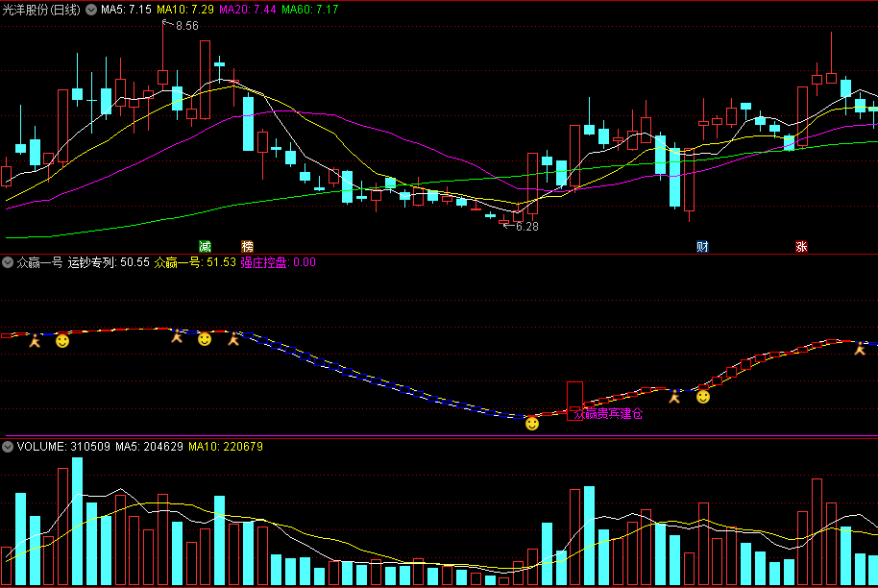The height and width of the screenshot is (588, 878).
Task: Click the MA60: 7.17 label
Action: coord(310,10)
